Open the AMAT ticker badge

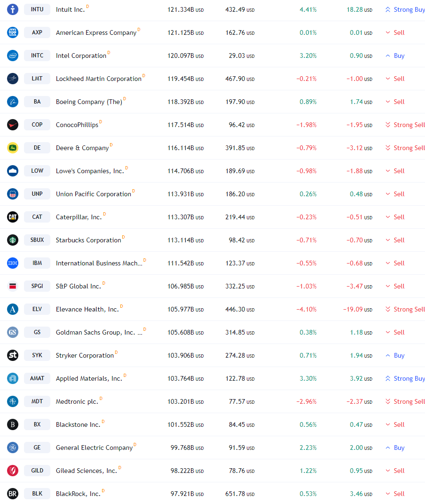[x=37, y=378]
